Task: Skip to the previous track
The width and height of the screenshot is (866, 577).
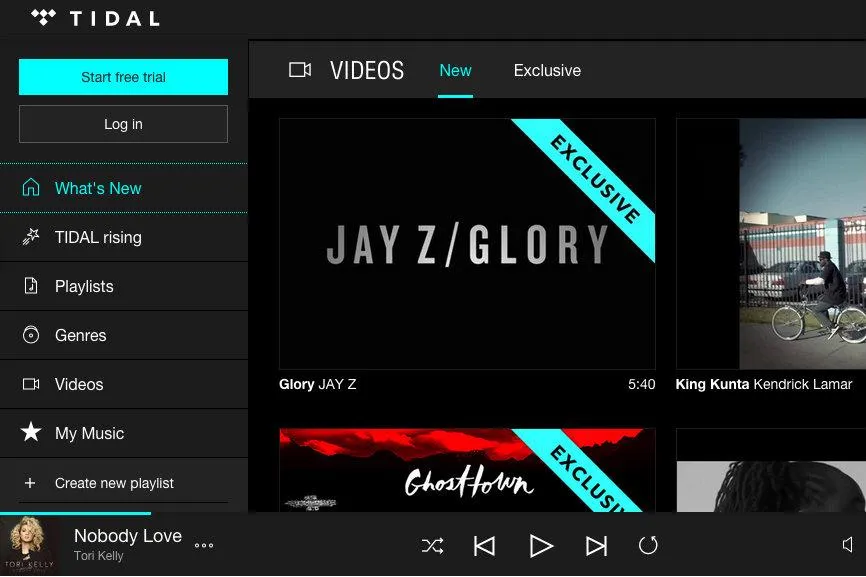Action: [484, 546]
